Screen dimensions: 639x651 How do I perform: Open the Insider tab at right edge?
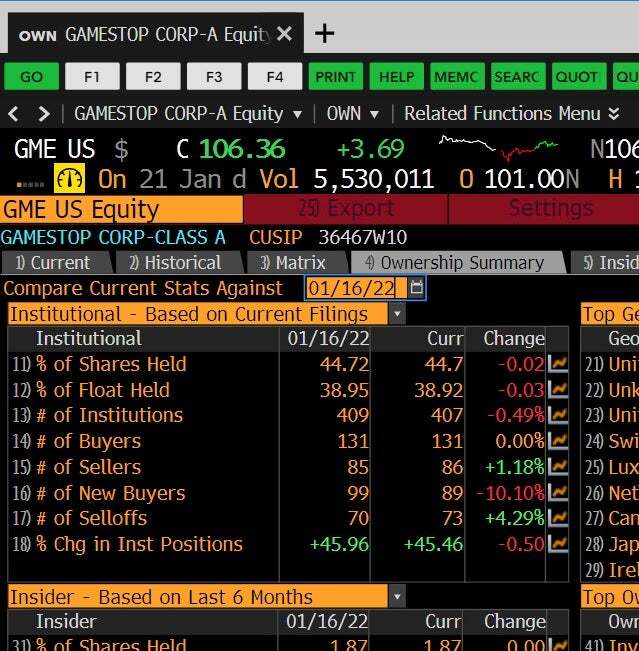[606, 262]
